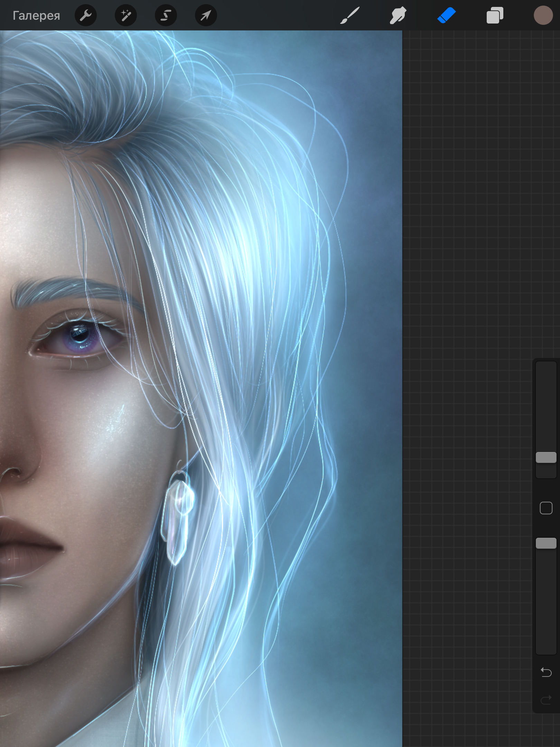
Task: Open the Layers panel icon
Action: coord(495,16)
